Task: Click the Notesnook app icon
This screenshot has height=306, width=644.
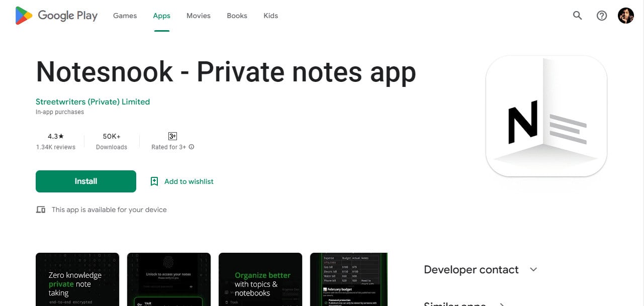Action: (x=546, y=116)
